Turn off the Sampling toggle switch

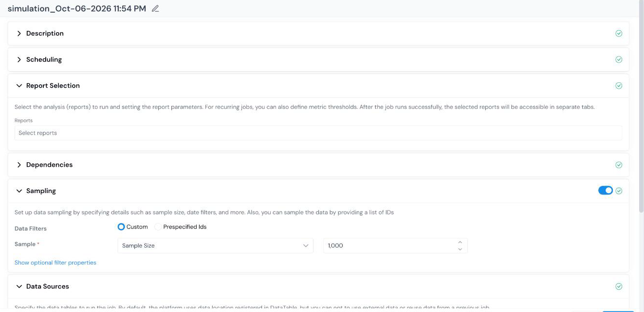(606, 191)
